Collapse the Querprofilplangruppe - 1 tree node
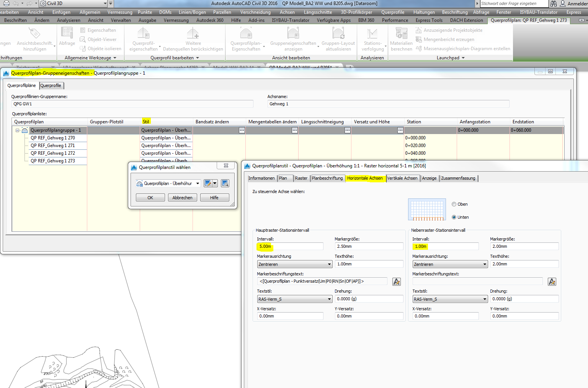 pyautogui.click(x=18, y=130)
